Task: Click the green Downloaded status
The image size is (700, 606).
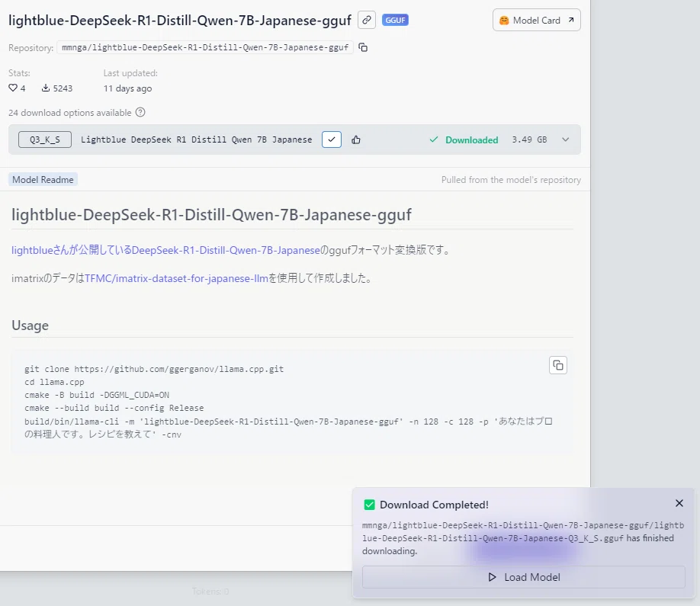Action: coord(464,139)
